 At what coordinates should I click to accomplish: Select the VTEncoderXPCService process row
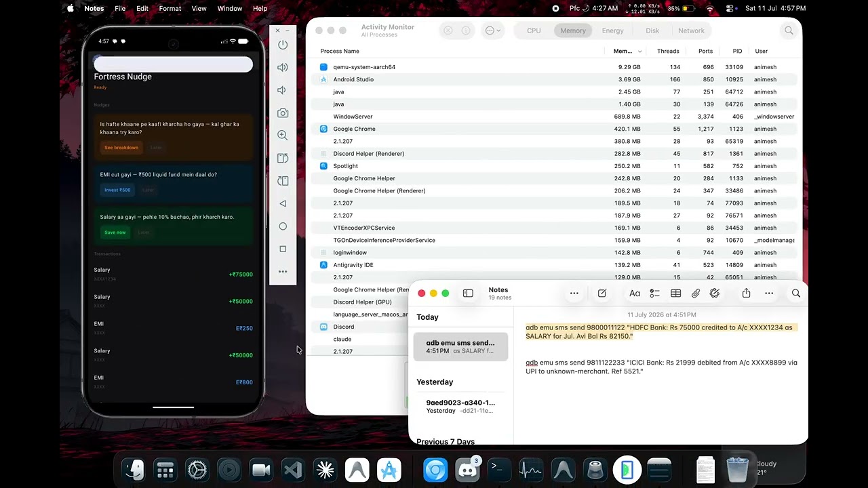(x=554, y=228)
